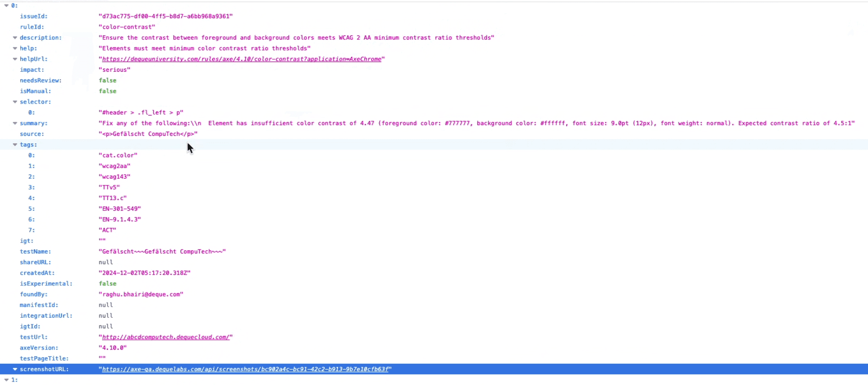Expand the item 1 node arrow
This screenshot has height=385, width=868.
6,380
